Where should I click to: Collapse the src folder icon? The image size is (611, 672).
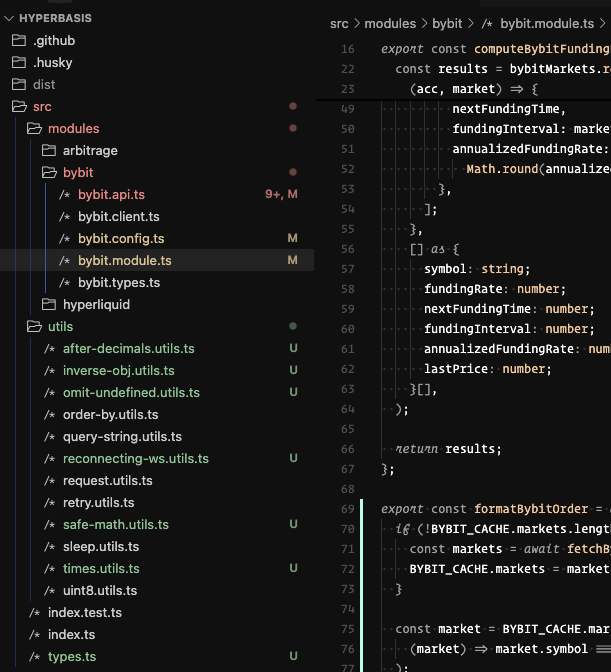pos(19,106)
